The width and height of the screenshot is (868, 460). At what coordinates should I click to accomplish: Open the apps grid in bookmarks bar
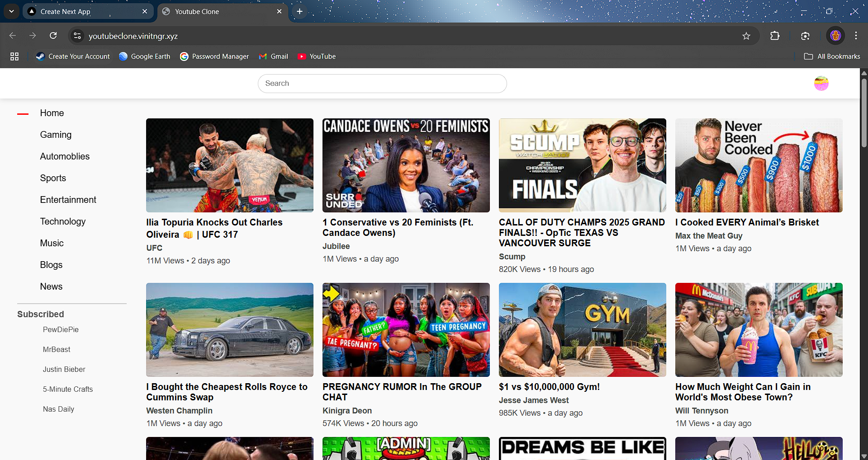point(14,56)
